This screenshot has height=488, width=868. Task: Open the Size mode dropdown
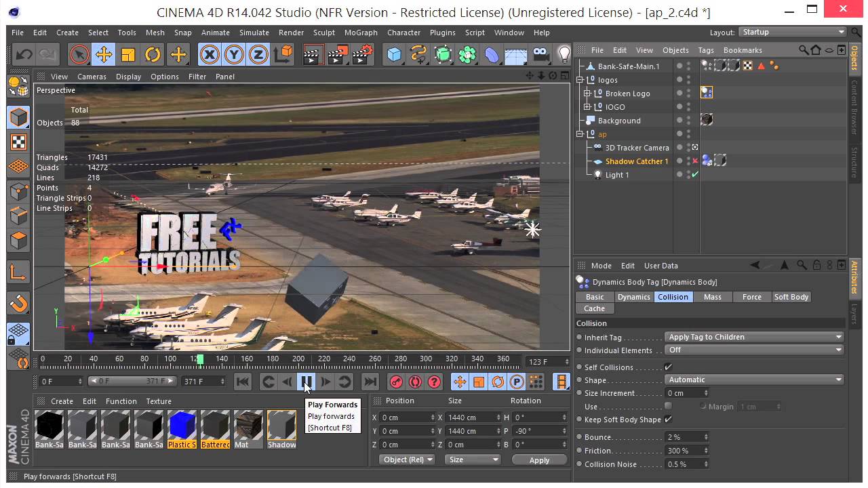[x=473, y=460]
